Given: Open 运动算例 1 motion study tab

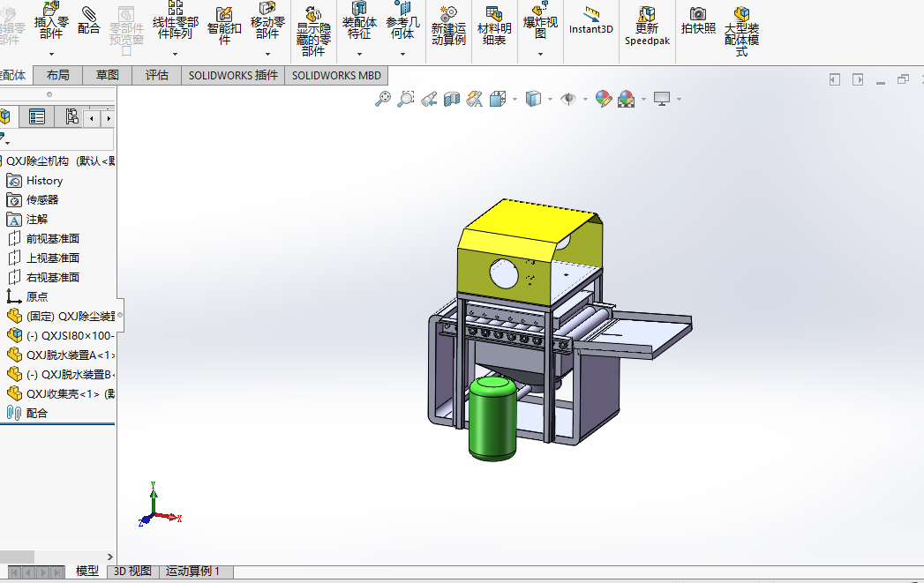Looking at the screenshot, I should pos(192,572).
